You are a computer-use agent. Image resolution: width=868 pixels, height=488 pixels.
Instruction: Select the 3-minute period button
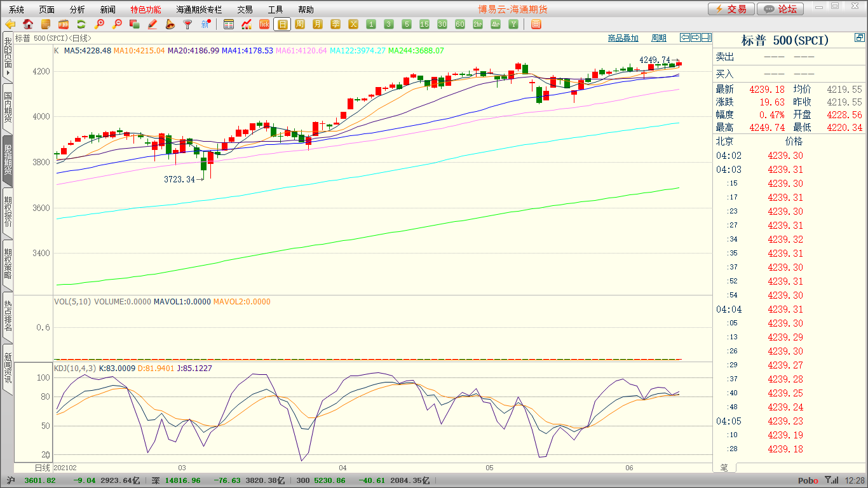point(389,25)
